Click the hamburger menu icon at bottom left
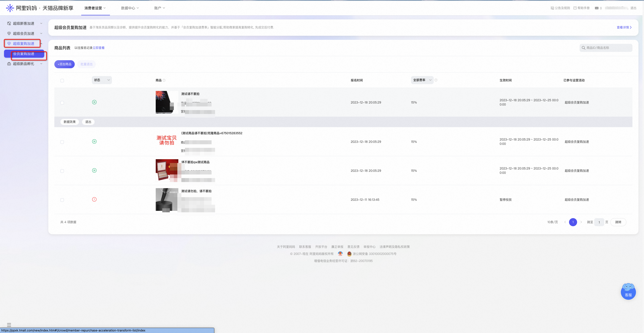Viewport: 644px width, 333px height. pos(9,325)
